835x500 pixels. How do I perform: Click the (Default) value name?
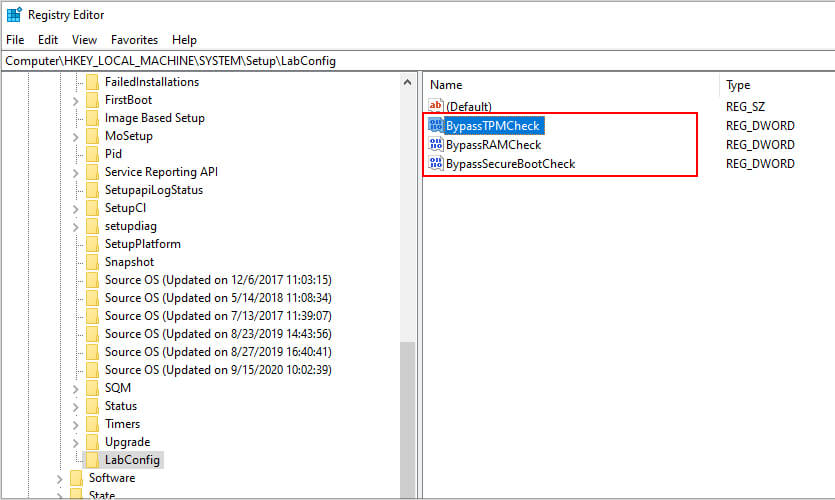[x=469, y=106]
